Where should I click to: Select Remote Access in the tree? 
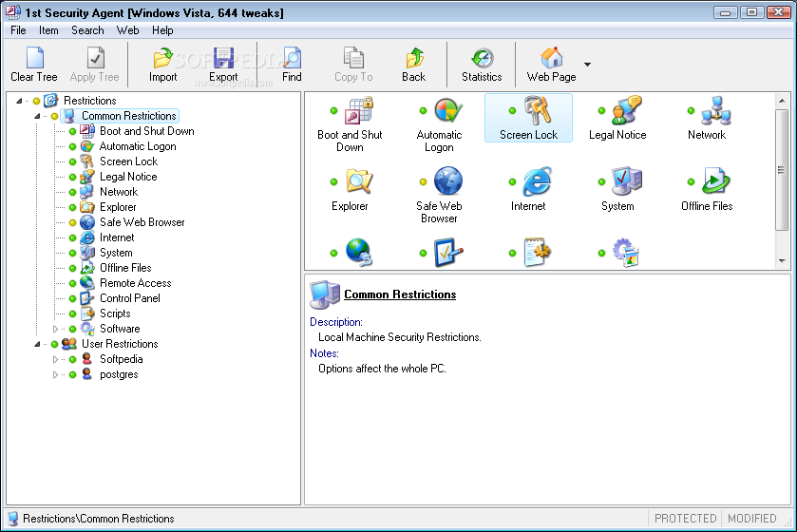click(135, 283)
